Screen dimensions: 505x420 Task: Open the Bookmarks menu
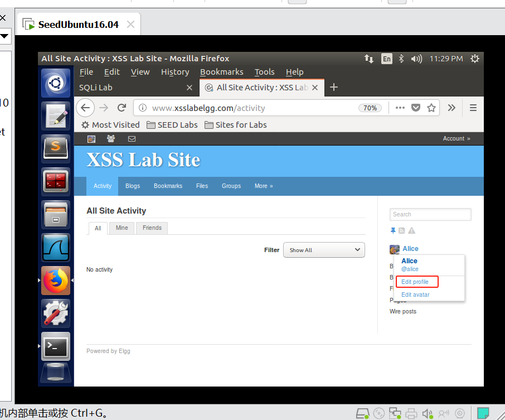point(222,72)
